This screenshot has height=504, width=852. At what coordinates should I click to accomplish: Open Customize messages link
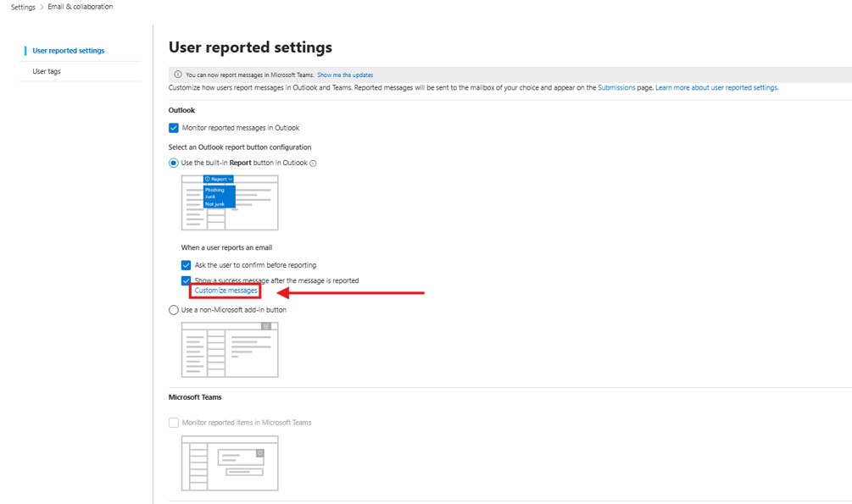[226, 291]
